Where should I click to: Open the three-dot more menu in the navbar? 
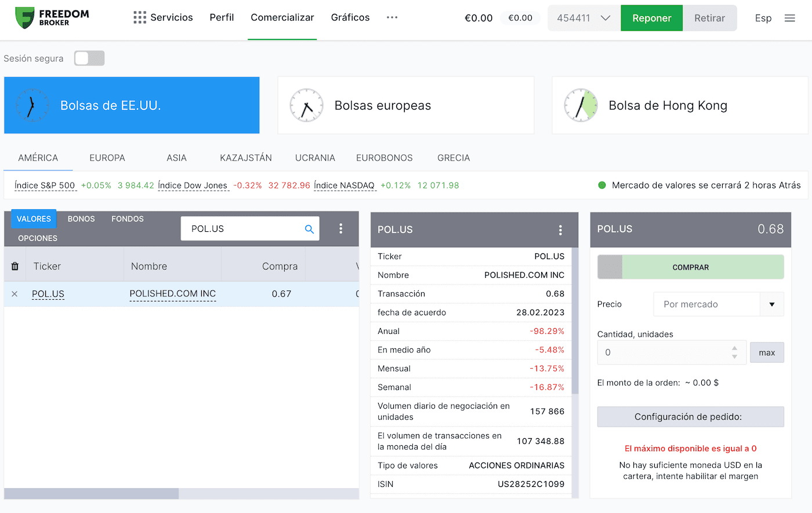[392, 17]
